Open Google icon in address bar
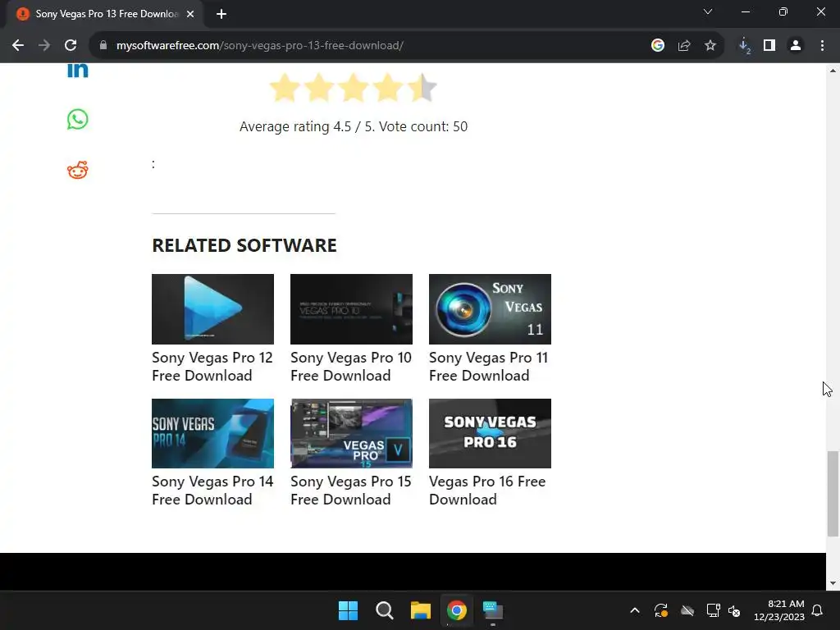840x630 pixels. (x=658, y=46)
